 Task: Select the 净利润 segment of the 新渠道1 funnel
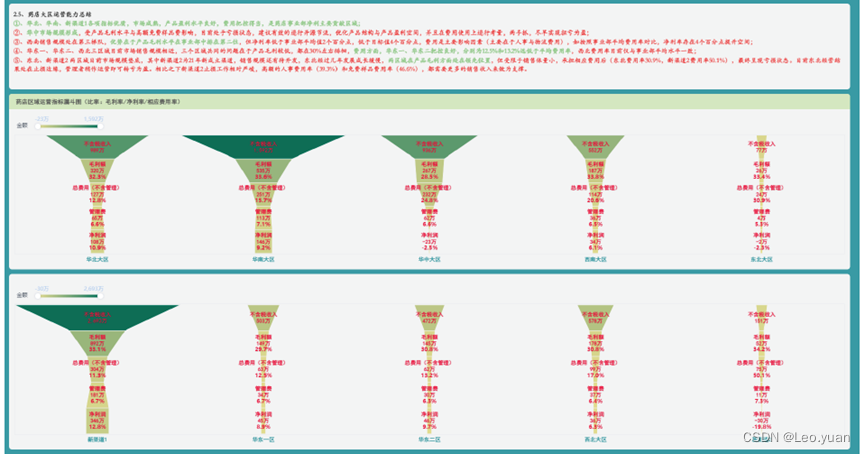tap(97, 421)
